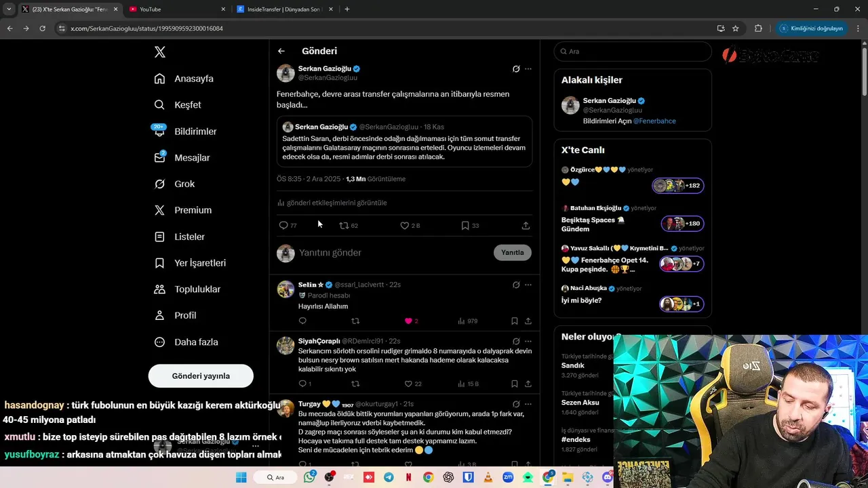Share the main post
The width and height of the screenshot is (868, 488).
[x=526, y=226]
